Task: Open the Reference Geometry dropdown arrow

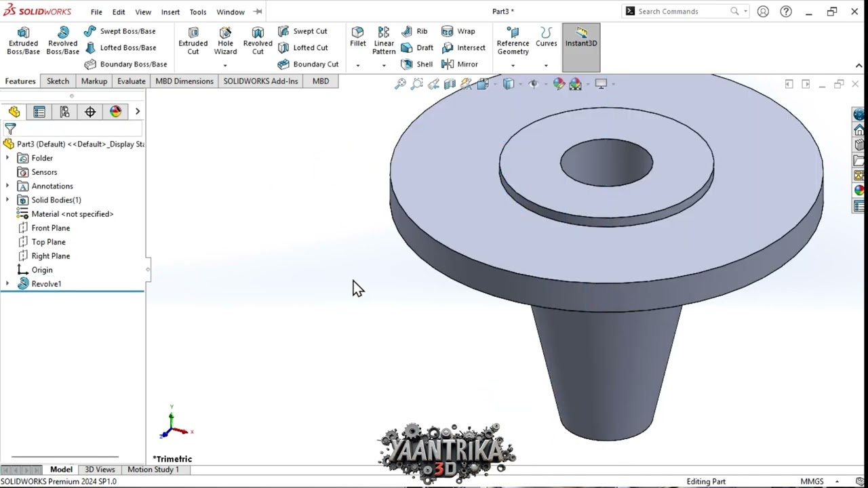Action: (513, 65)
